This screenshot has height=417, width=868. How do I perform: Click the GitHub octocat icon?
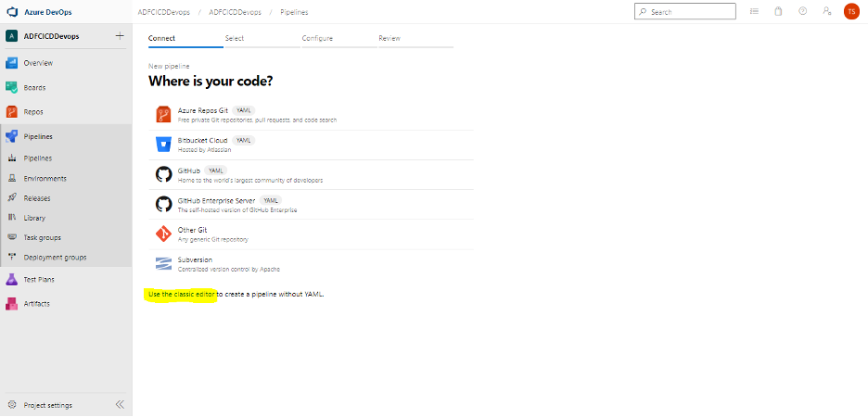[x=164, y=175]
